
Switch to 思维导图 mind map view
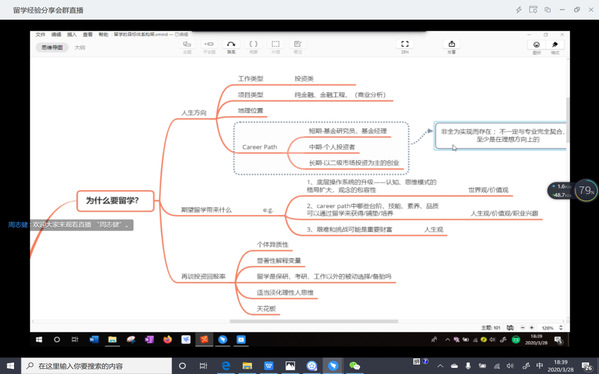coord(52,47)
